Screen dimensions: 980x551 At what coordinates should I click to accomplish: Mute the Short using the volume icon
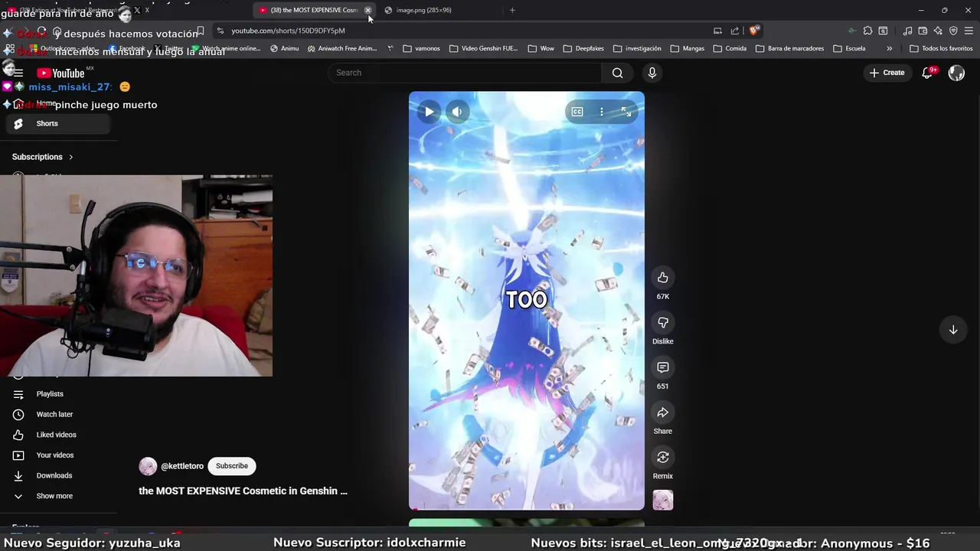(x=457, y=112)
